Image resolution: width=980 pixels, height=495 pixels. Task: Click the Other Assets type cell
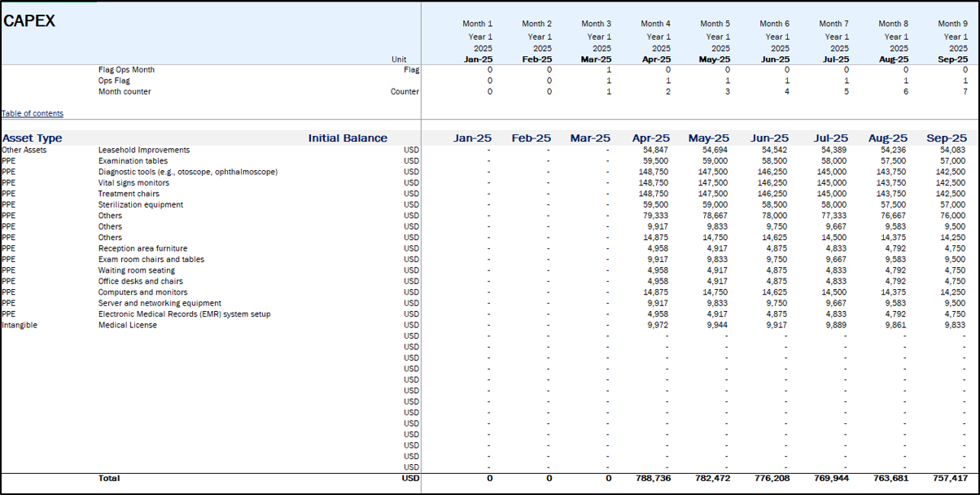click(x=24, y=151)
